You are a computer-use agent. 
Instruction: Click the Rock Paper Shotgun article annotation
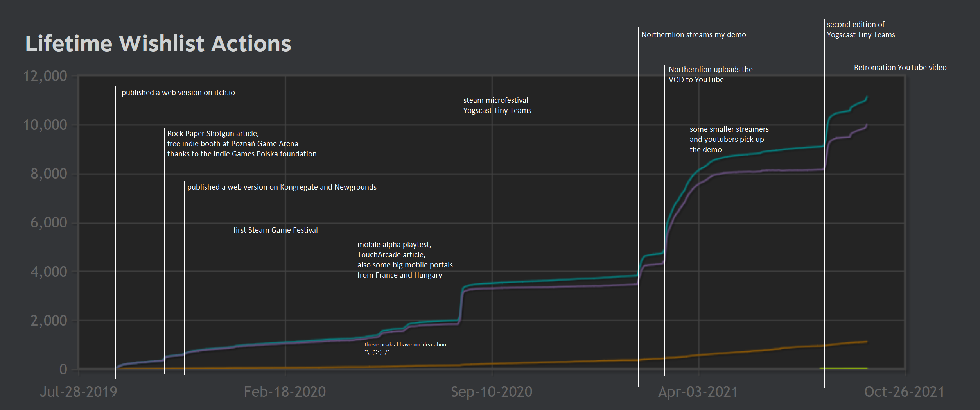click(242, 144)
